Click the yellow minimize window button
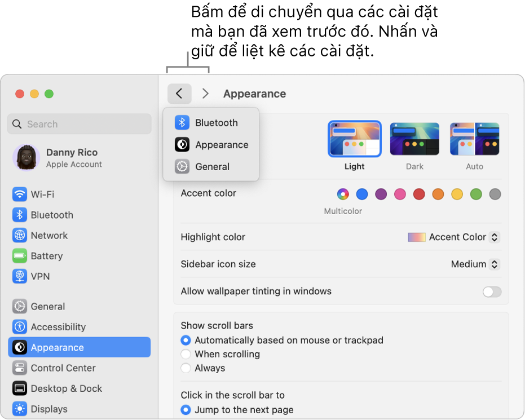The image size is (525, 420). pos(34,94)
